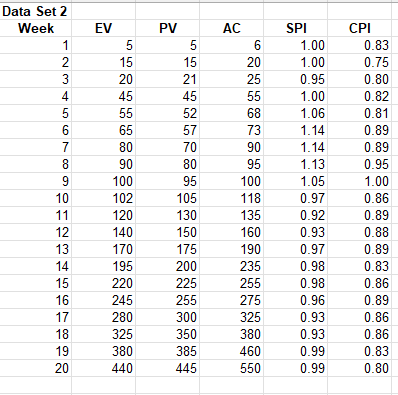This screenshot has height=395, width=398.
Task: Select the week 16 SPI value 0.96
Action: click(295, 300)
